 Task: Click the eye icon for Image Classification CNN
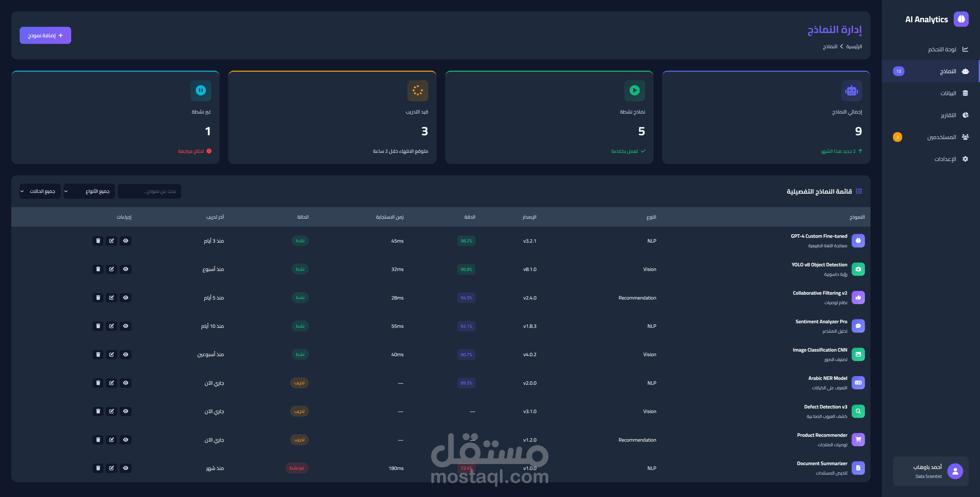pyautogui.click(x=126, y=354)
